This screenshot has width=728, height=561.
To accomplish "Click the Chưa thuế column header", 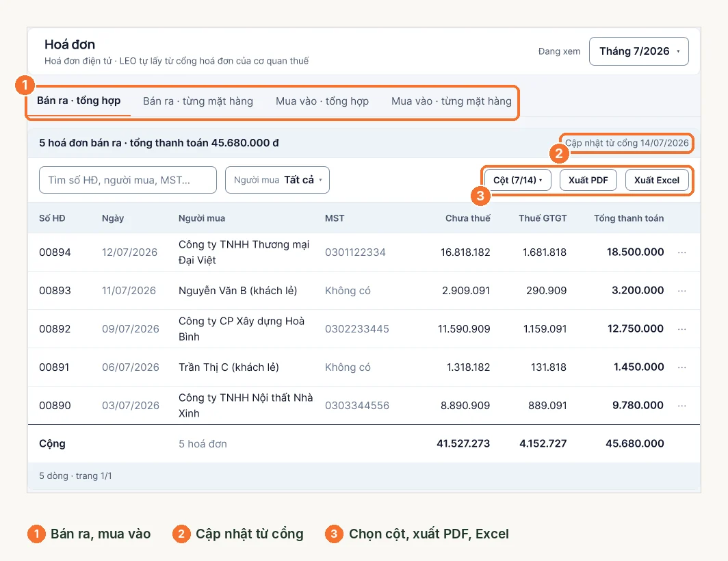I will [x=467, y=218].
